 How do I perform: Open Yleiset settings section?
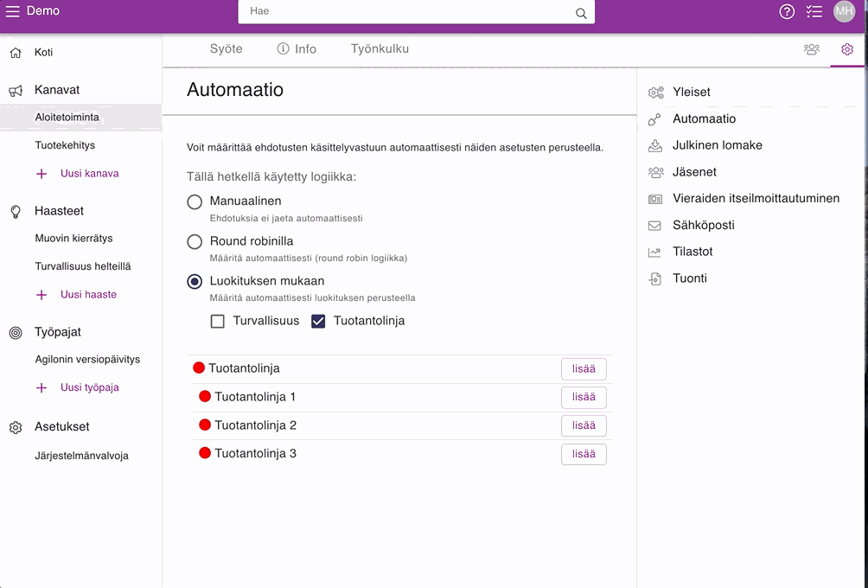(x=691, y=92)
